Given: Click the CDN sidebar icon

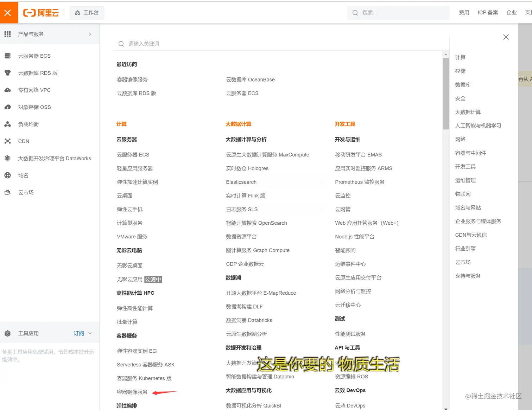Looking at the screenshot, I should (7, 141).
